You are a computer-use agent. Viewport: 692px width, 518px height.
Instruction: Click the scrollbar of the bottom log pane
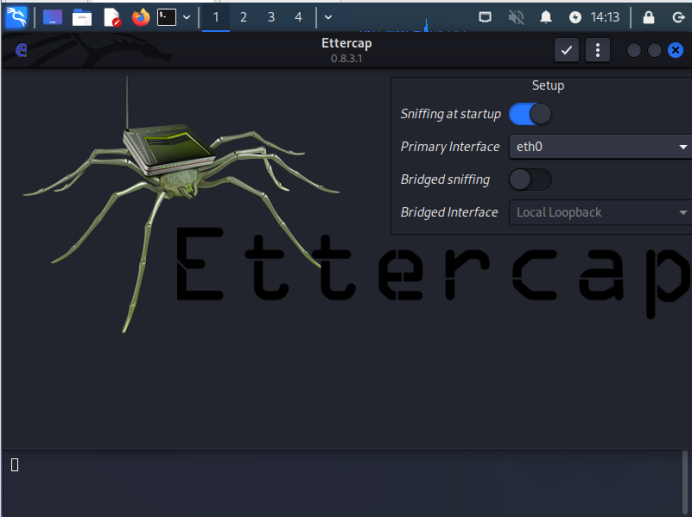tap(685, 483)
